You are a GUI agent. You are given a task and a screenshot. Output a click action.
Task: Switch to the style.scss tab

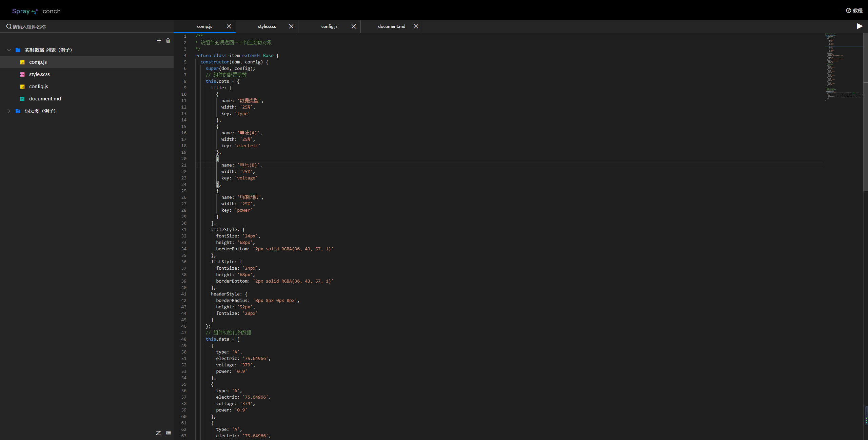[x=267, y=26]
